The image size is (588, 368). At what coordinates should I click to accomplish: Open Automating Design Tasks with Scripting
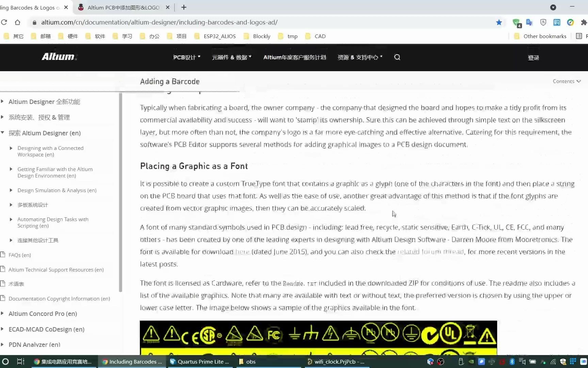53,223
